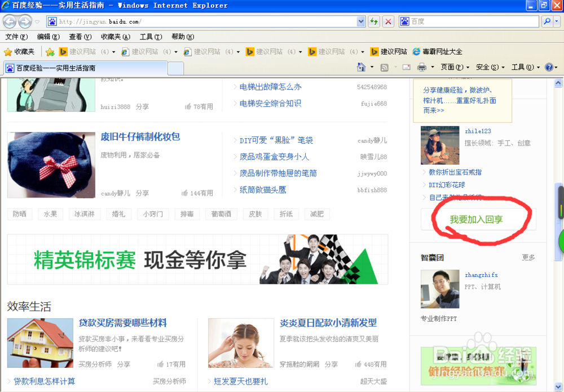Viewport: 564px width, 392px height.
Task: Click the Read Mail envelope icon
Action: (x=407, y=67)
